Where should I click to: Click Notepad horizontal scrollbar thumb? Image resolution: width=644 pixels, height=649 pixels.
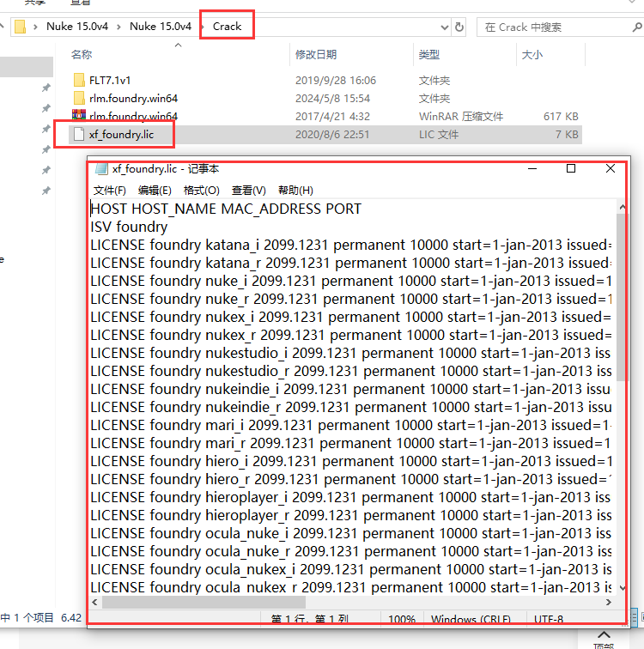tap(204, 602)
